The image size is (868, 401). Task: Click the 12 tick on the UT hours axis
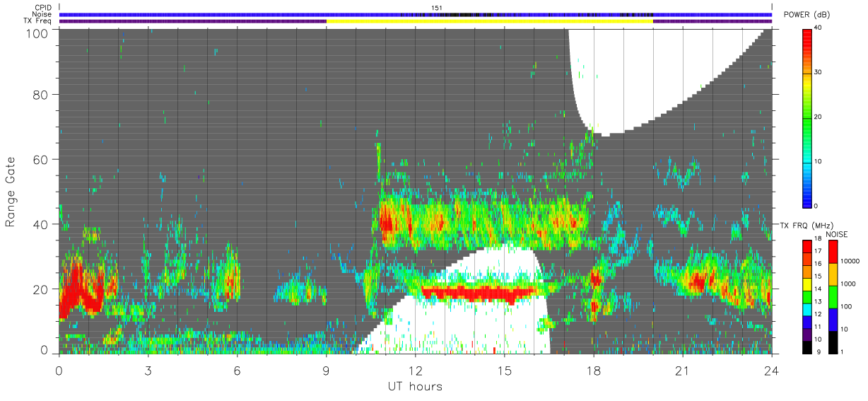[x=415, y=371]
